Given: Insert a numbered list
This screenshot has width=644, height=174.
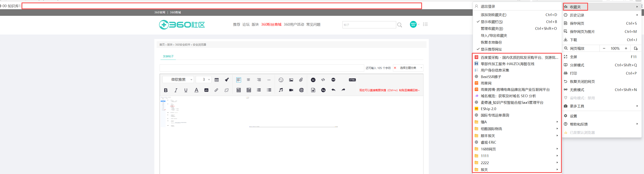Looking at the screenshot, I should click(259, 90).
